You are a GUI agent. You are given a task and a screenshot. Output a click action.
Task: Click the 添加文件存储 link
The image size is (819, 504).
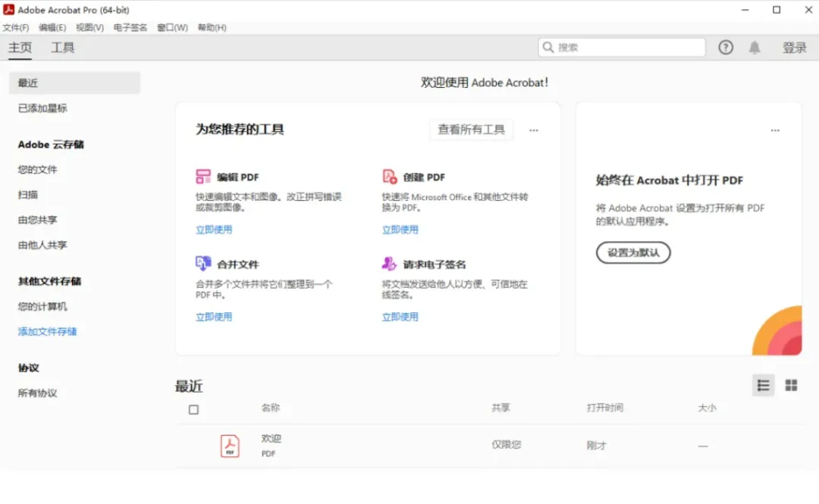(48, 332)
